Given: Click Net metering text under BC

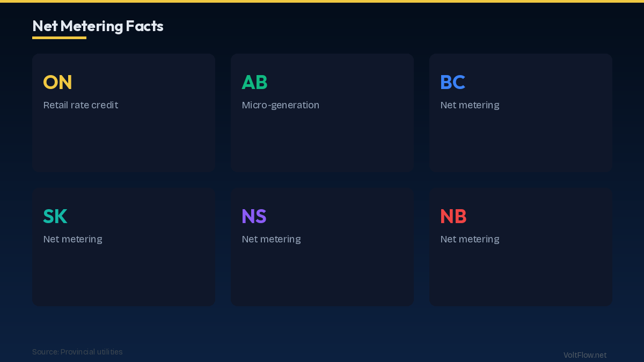Looking at the screenshot, I should coord(470,105).
